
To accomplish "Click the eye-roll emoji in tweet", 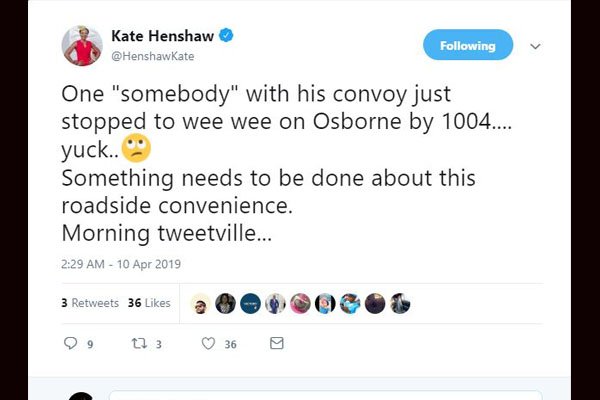I will pyautogui.click(x=136, y=148).
